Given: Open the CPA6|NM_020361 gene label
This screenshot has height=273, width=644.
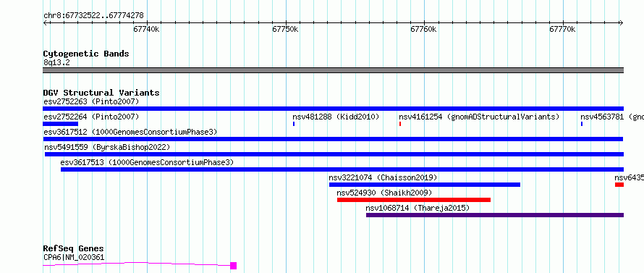Looking at the screenshot, I should click(74, 258).
